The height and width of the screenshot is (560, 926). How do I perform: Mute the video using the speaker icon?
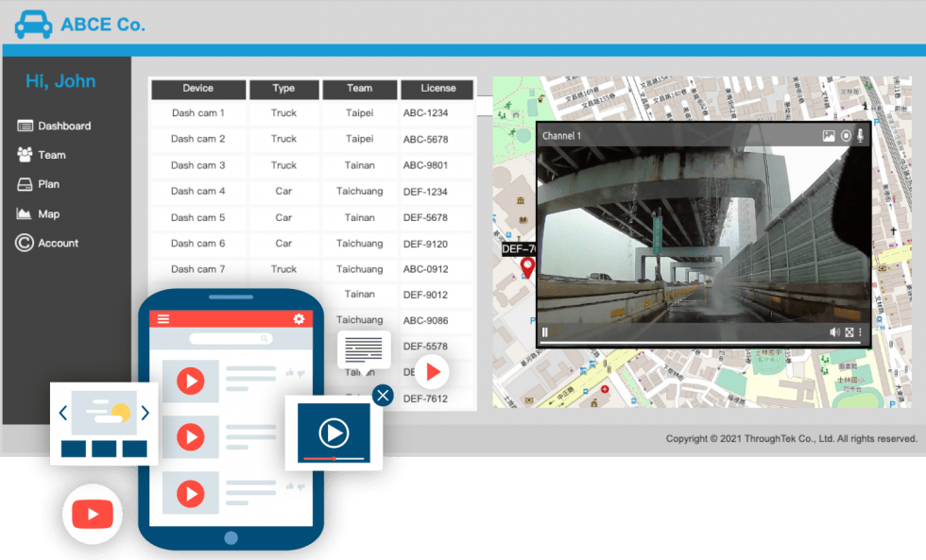pyautogui.click(x=834, y=332)
